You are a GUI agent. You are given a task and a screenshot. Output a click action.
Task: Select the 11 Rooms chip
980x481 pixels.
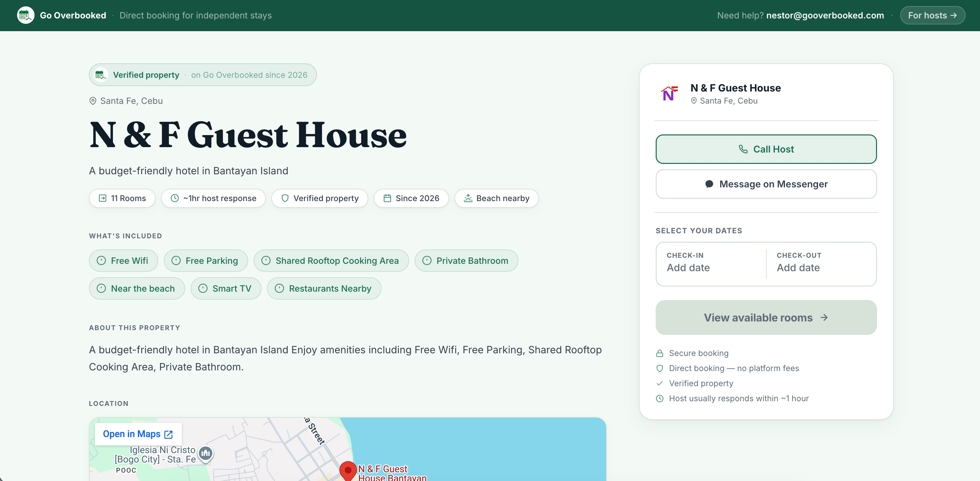point(122,198)
